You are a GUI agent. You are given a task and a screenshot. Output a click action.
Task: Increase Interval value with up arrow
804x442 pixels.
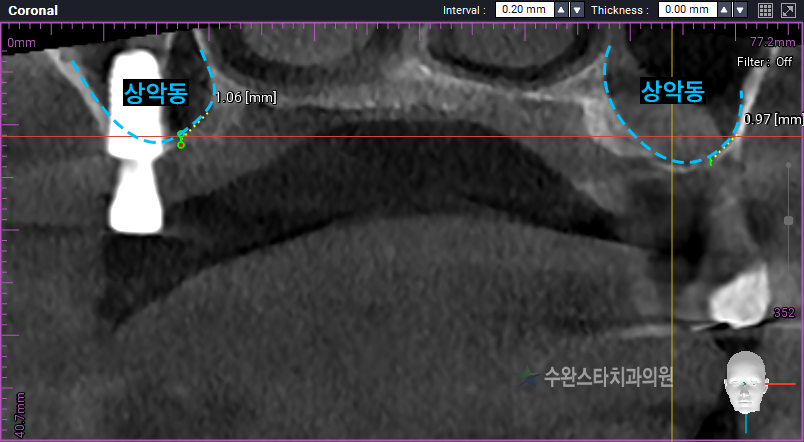561,10
